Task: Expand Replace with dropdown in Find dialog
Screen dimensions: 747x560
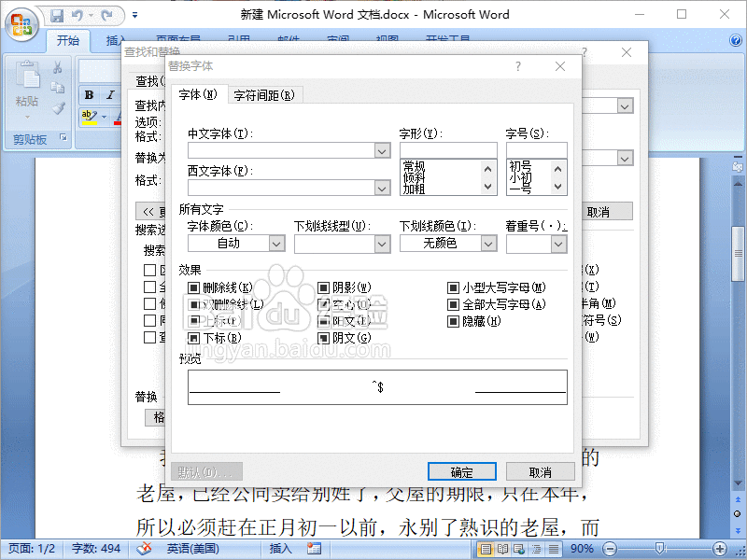Action: (x=625, y=158)
